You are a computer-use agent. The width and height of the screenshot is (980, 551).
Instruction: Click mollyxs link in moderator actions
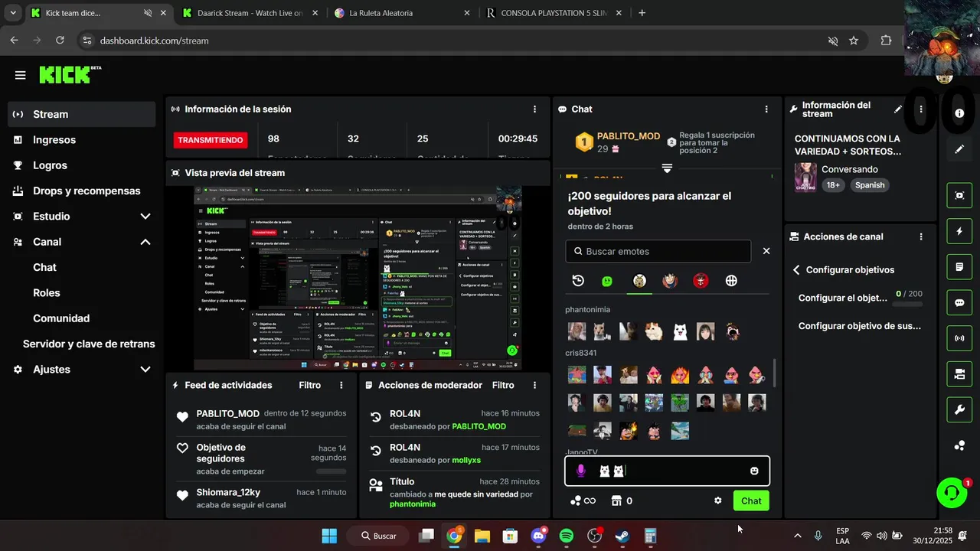pyautogui.click(x=466, y=461)
